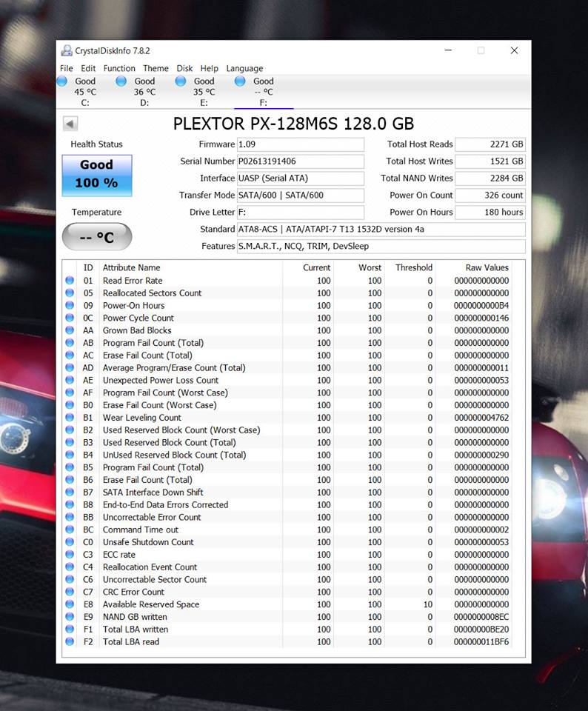This screenshot has height=711, width=588.
Task: Minimize the CrystalDiskInfo window
Action: (448, 50)
